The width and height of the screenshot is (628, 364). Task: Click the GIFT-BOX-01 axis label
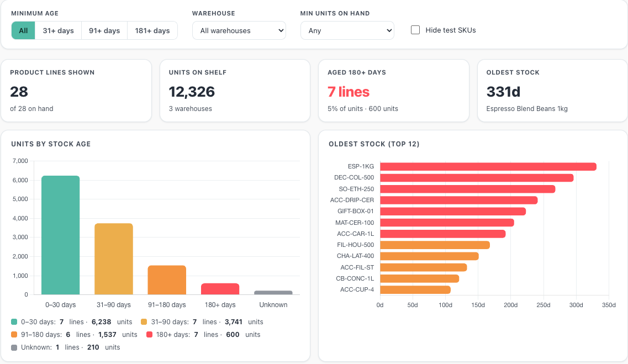coord(356,211)
